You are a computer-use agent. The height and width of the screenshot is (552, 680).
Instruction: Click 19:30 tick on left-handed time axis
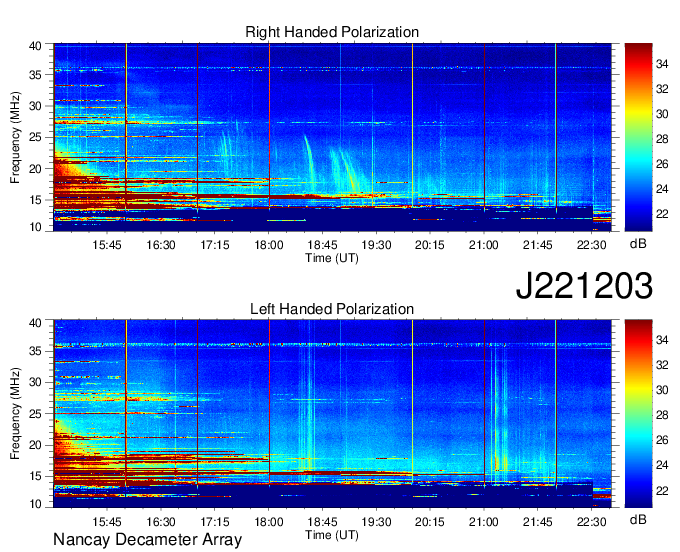click(x=376, y=522)
